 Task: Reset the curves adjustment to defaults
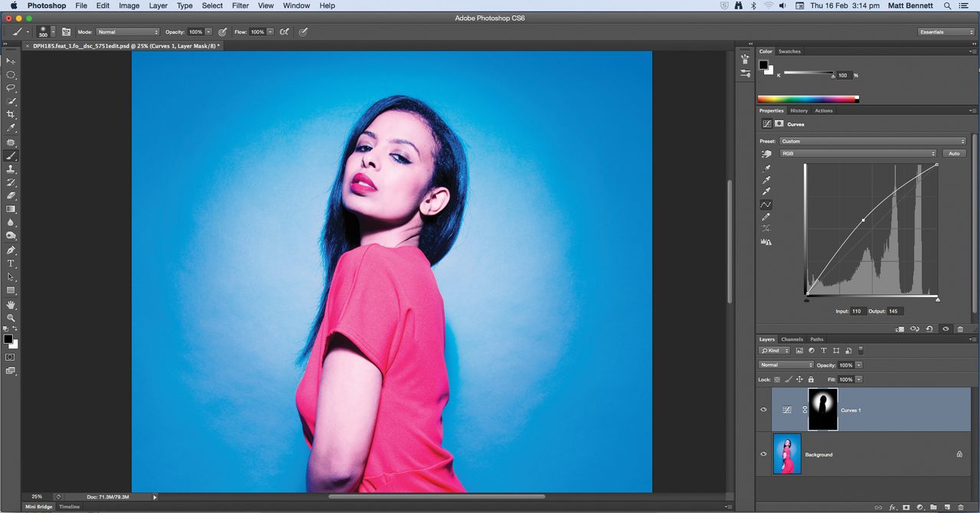pos(929,329)
